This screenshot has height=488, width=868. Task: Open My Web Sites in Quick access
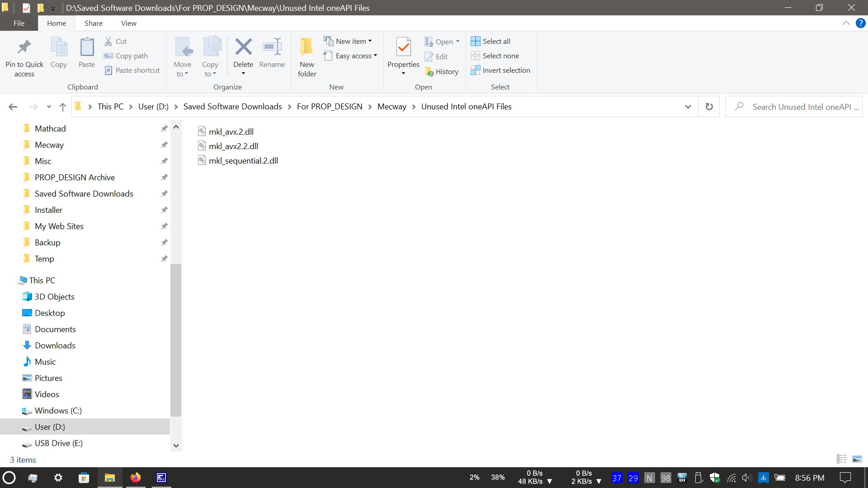click(59, 226)
